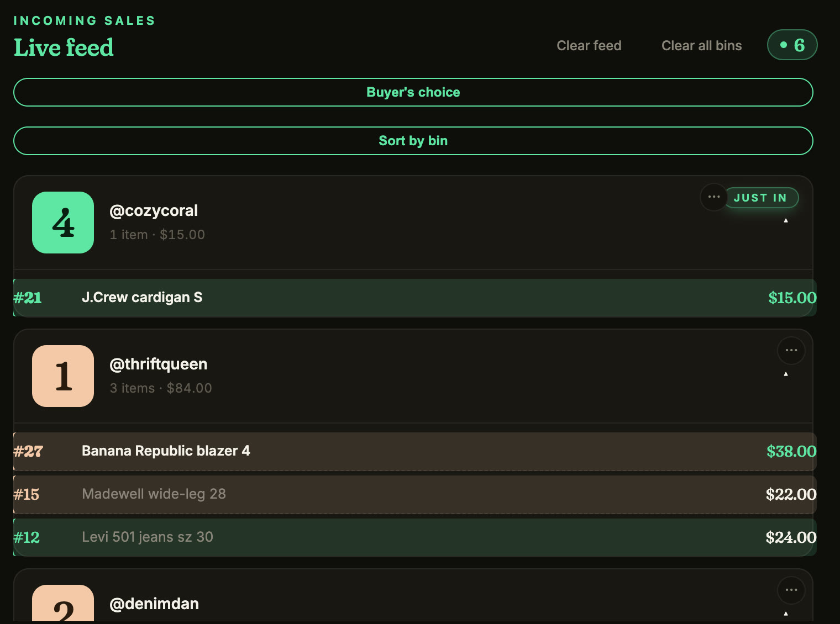Screen dimensions: 840x624
Task: Click the live count indicator showing 6
Action: pos(792,45)
